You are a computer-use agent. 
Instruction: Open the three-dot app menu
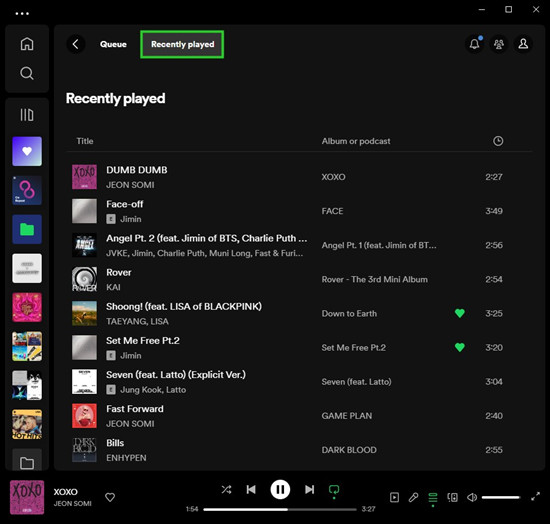pos(22,14)
